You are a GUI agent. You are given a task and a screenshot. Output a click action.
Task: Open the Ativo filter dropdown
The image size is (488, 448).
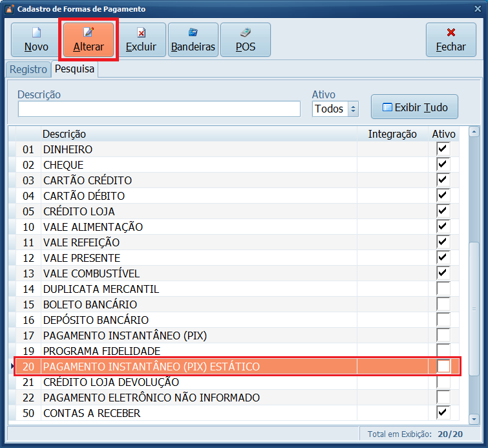tap(353, 109)
